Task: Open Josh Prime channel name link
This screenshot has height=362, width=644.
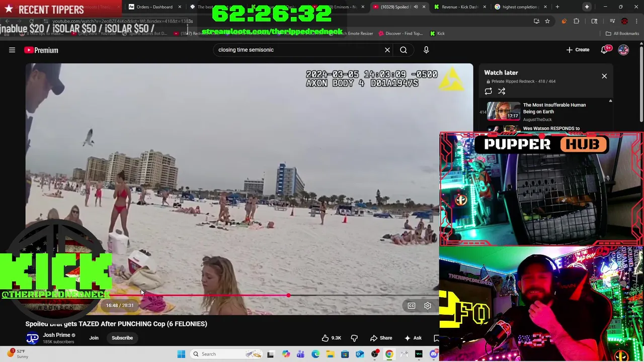Action: (56, 335)
